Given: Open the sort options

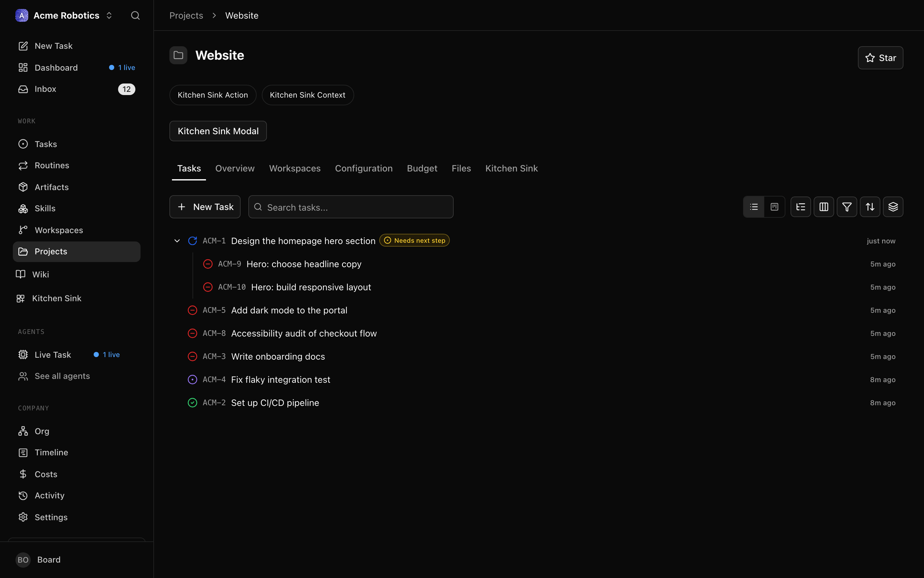Looking at the screenshot, I should (870, 207).
